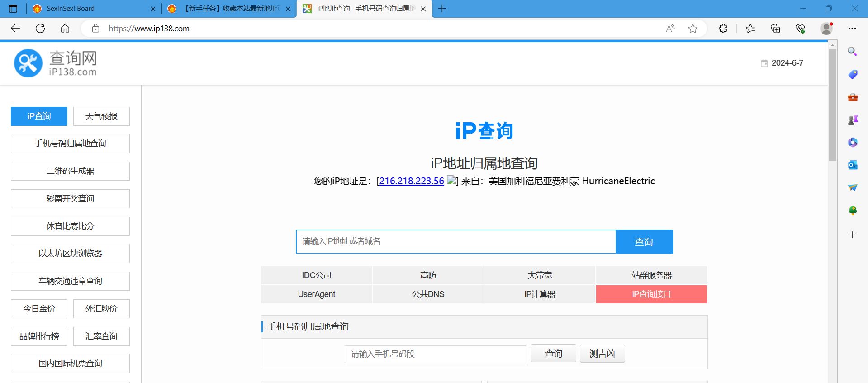
Task: Focus the 请输入iP地址或者域名 input field
Action: [456, 242]
